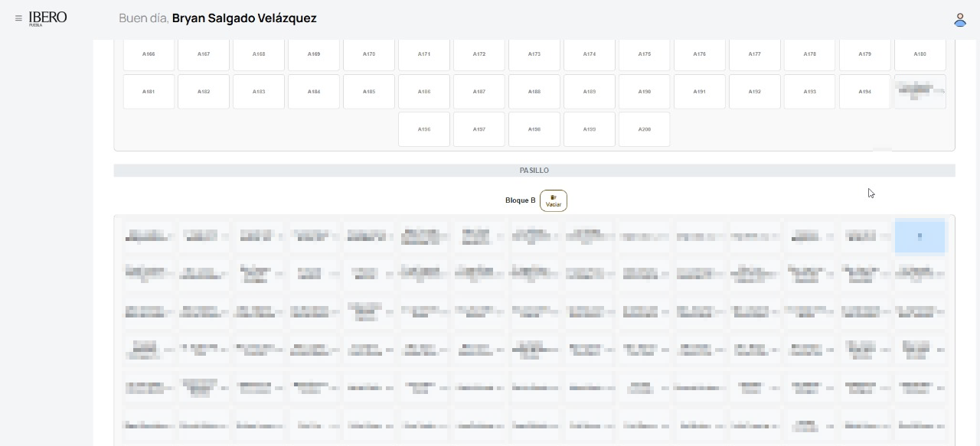Choose seat A170
The height and width of the screenshot is (446, 980).
tap(369, 54)
